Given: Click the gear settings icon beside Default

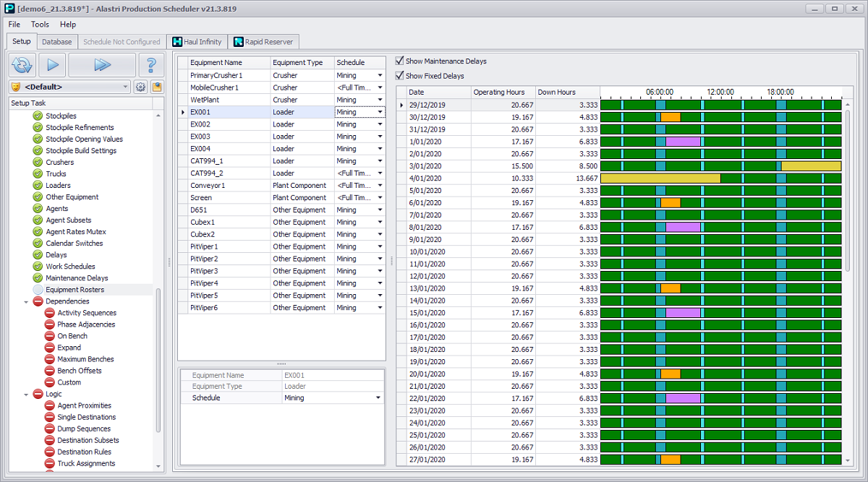Looking at the screenshot, I should pyautogui.click(x=141, y=87).
